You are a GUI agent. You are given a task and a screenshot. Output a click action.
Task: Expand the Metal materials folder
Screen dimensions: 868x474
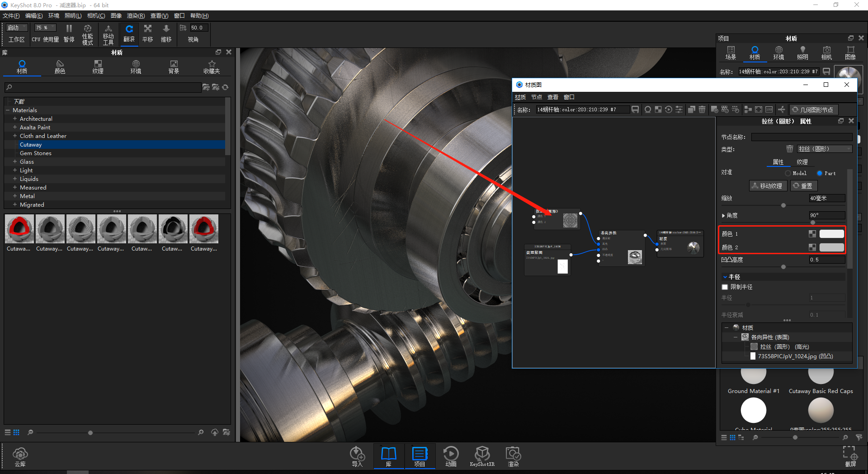15,196
